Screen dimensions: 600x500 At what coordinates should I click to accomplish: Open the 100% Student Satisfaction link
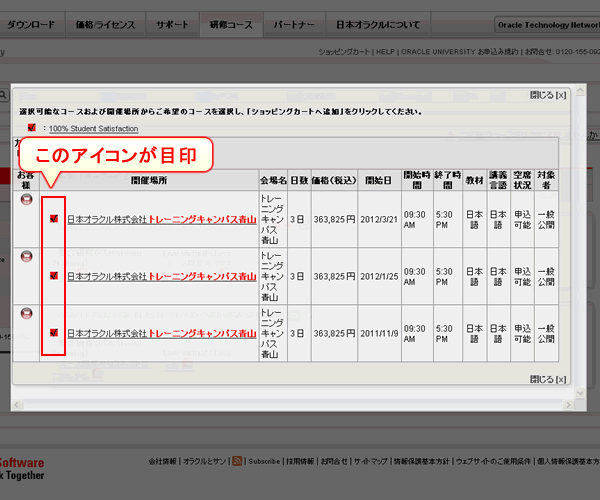coord(93,129)
